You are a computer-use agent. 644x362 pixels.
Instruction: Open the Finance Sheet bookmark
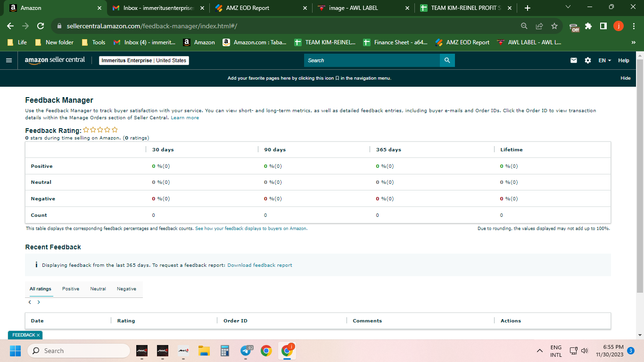(395, 42)
